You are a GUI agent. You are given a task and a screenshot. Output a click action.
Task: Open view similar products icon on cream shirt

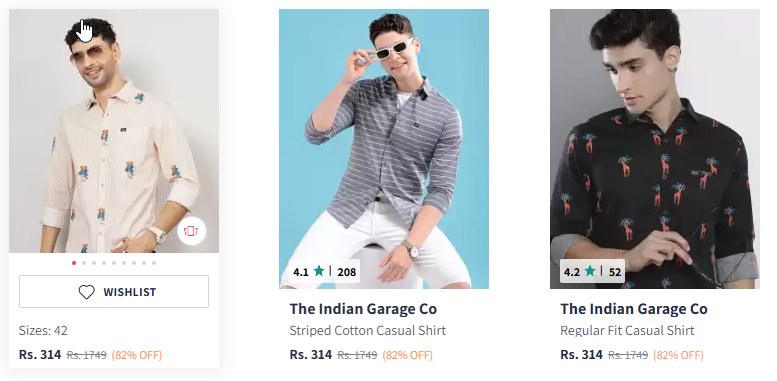tap(191, 231)
